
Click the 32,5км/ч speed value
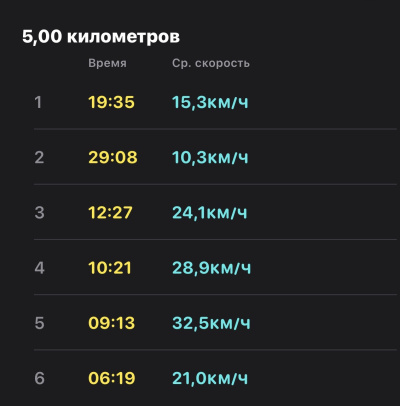tap(211, 323)
